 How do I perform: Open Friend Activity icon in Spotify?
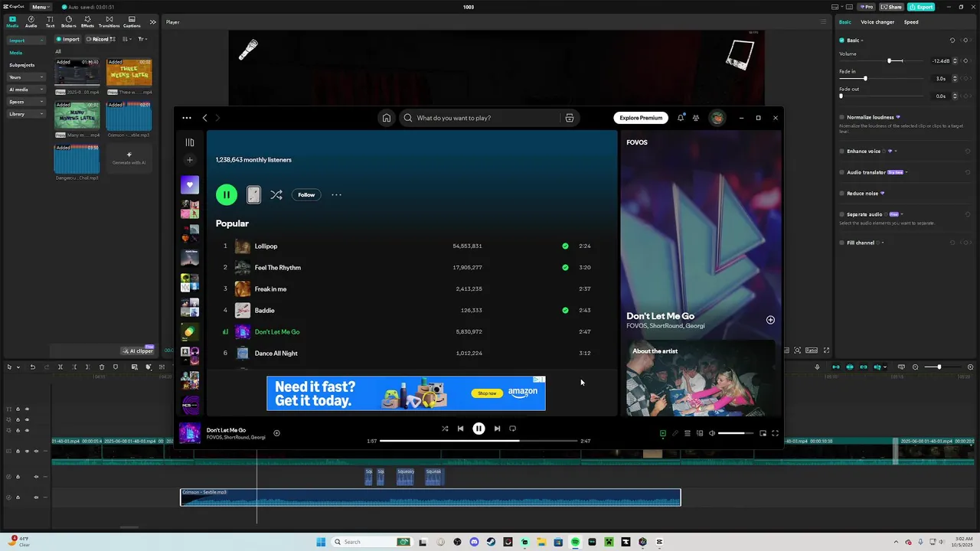tap(696, 118)
